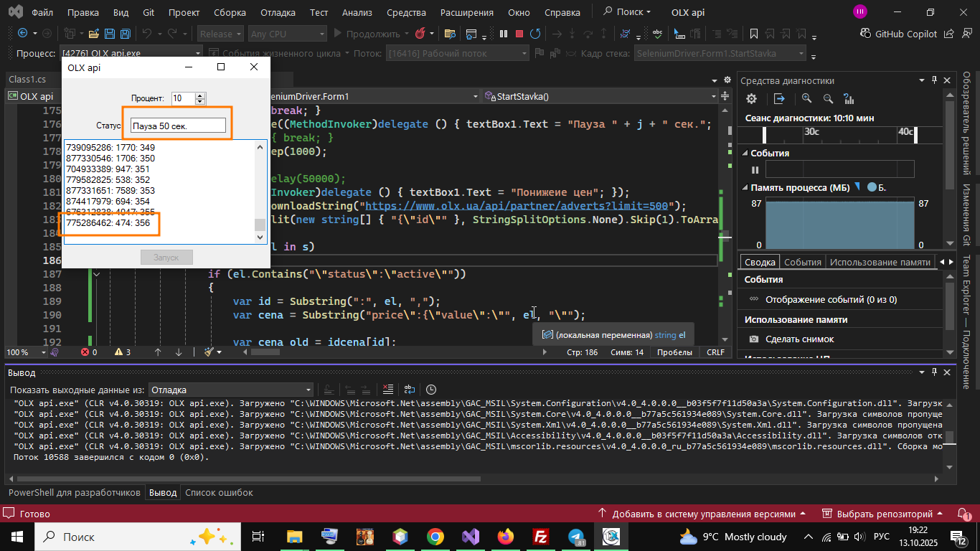This screenshot has width=980, height=551.
Task: Open the Отладка menu
Action: (278, 12)
